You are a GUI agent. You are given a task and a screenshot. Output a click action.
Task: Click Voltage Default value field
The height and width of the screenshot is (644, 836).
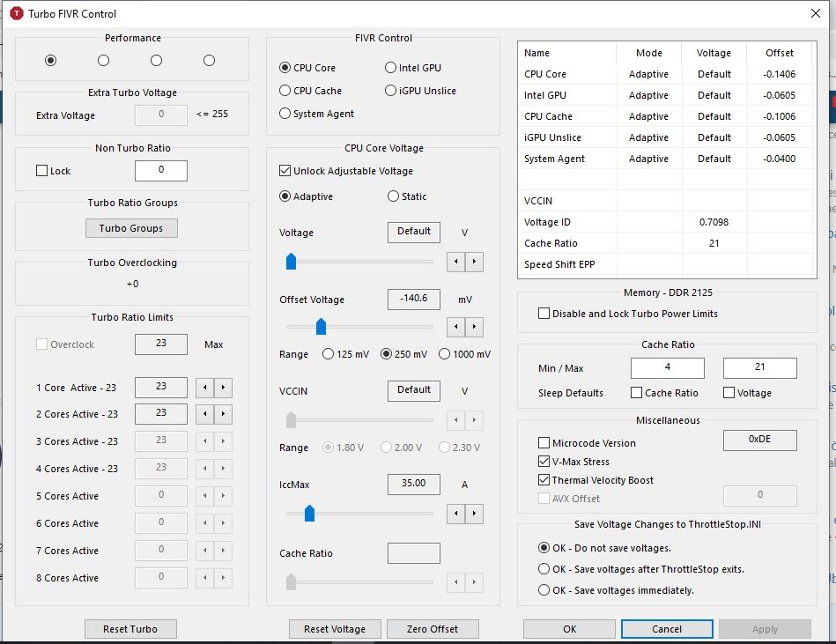point(414,233)
